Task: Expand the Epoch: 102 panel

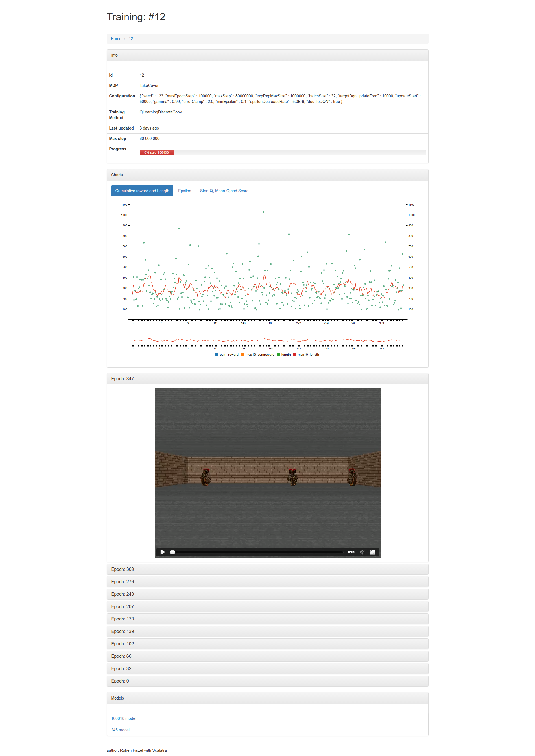Action: tap(268, 644)
